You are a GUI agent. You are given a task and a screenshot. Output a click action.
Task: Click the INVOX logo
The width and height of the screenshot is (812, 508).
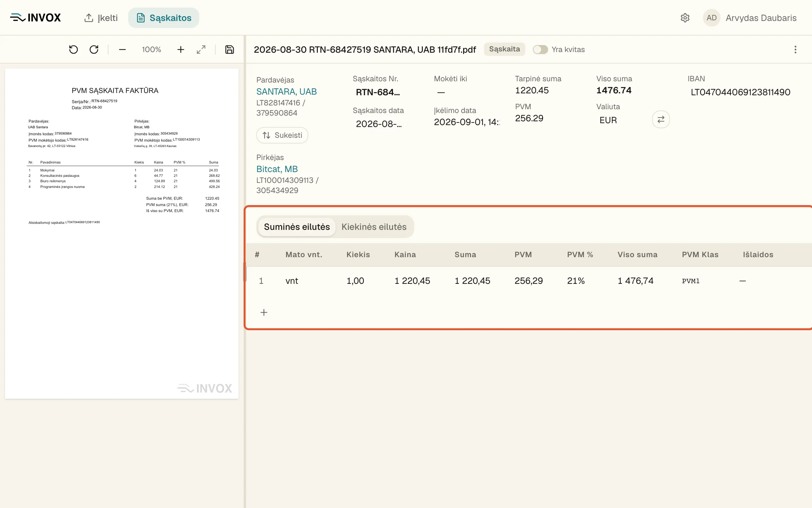coord(36,18)
